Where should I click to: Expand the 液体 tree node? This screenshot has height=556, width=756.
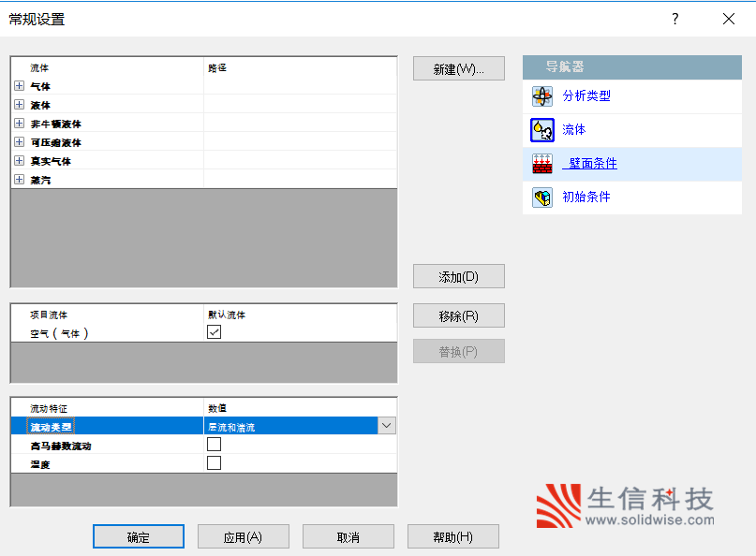pos(20,105)
